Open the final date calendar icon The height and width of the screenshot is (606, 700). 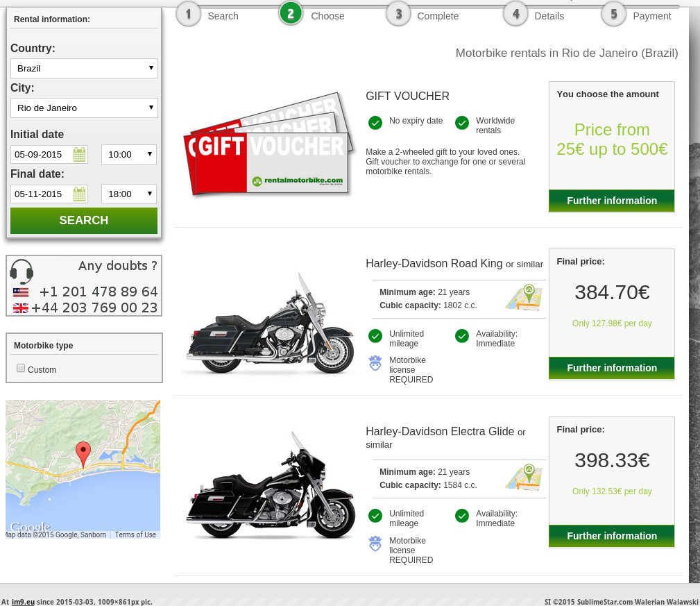pos(79,194)
